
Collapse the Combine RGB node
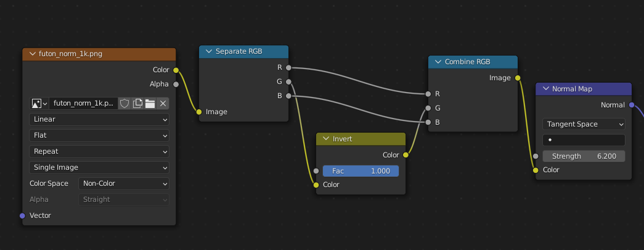click(x=438, y=62)
